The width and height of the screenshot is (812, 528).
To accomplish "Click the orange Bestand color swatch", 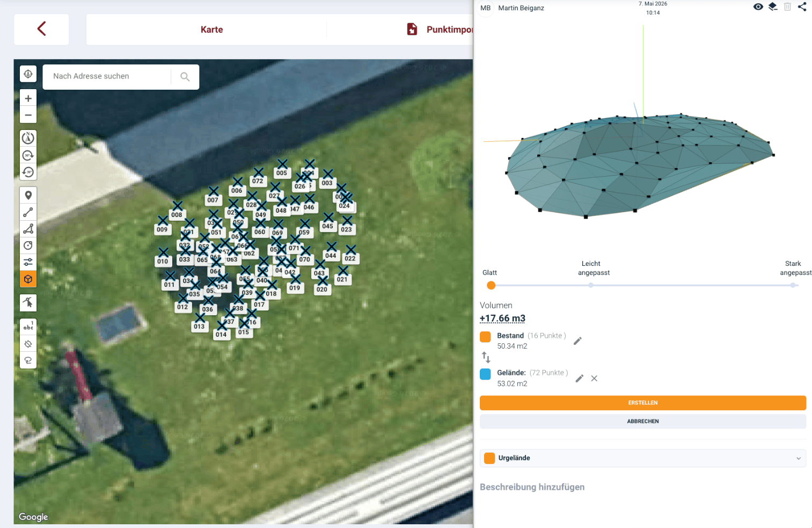I will coord(485,337).
